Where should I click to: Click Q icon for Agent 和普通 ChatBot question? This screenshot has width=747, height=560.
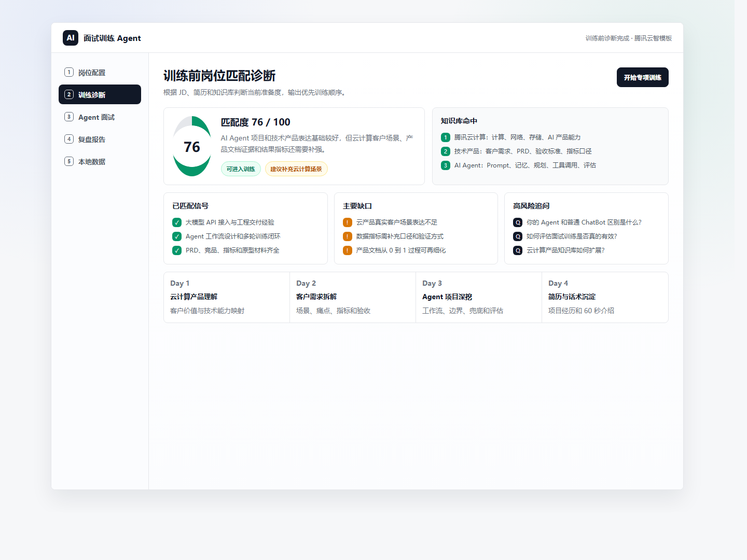[518, 222]
